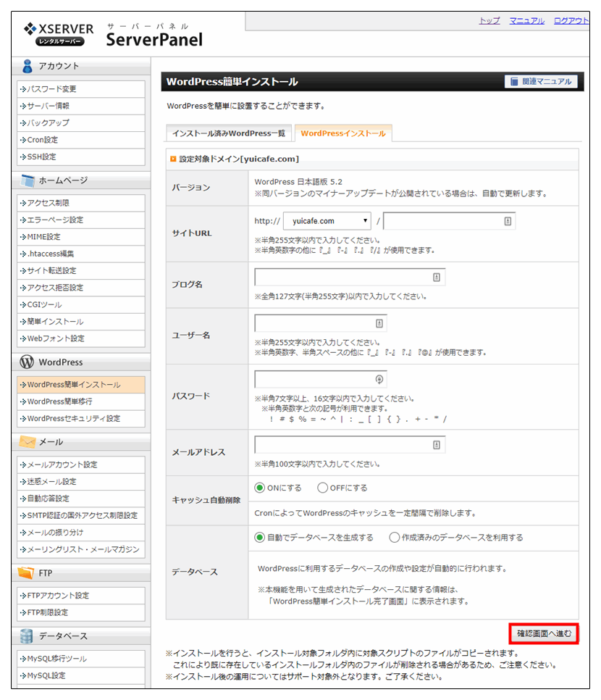Click the WordPress logo icon in sidebar
Image resolution: width=601 pixels, height=700 pixels.
tap(27, 362)
